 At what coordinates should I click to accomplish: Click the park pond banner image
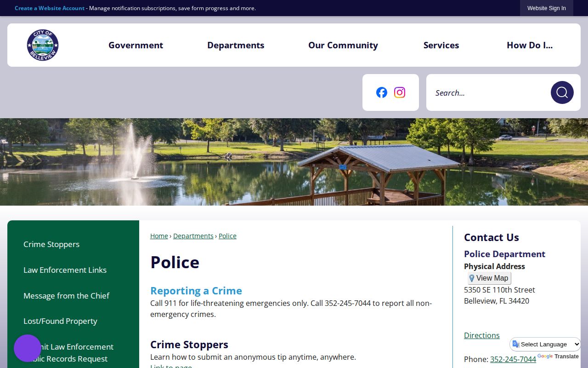[294, 162]
